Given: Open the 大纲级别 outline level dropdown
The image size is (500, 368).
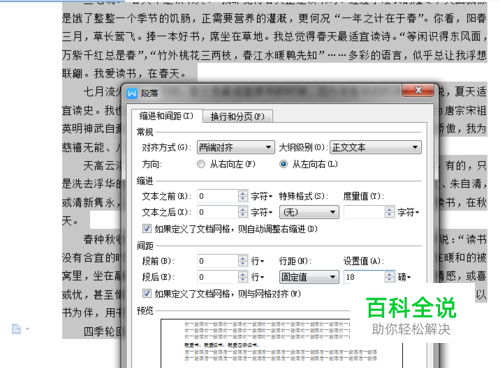Looking at the screenshot, I should pos(375,147).
